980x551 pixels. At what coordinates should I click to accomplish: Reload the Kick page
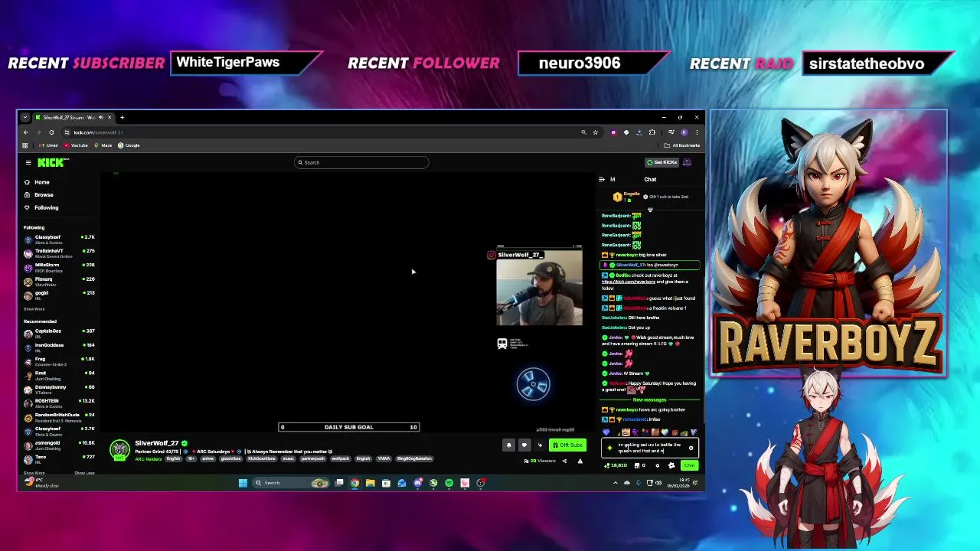(51, 132)
